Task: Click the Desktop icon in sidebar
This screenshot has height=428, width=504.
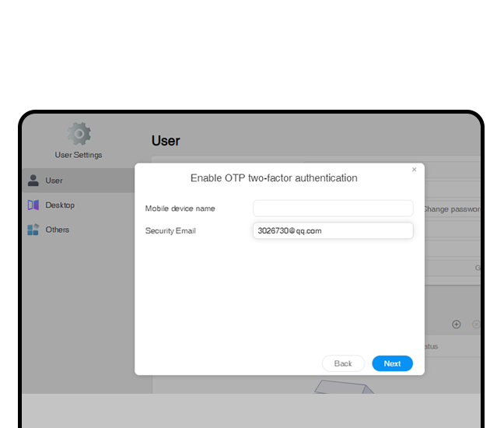Action: [x=33, y=205]
